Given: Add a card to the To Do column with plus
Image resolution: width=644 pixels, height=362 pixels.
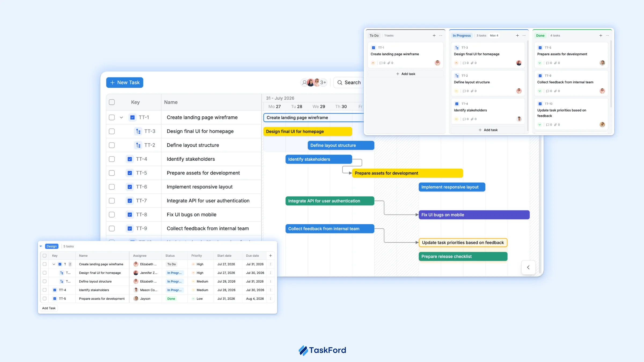Looking at the screenshot, I should click(x=434, y=35).
